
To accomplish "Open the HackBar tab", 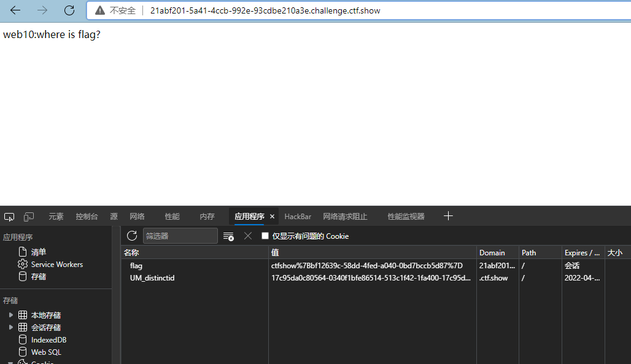I will (x=298, y=217).
